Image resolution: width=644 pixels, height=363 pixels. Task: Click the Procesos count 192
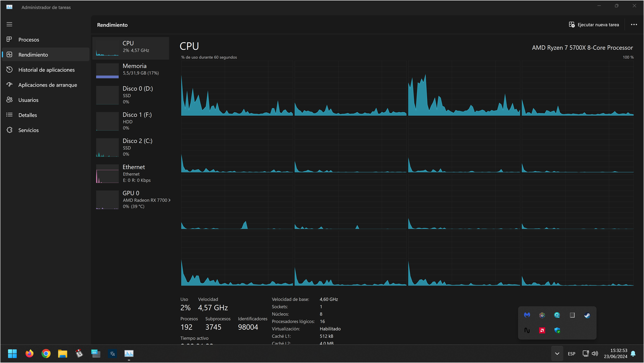click(x=186, y=327)
